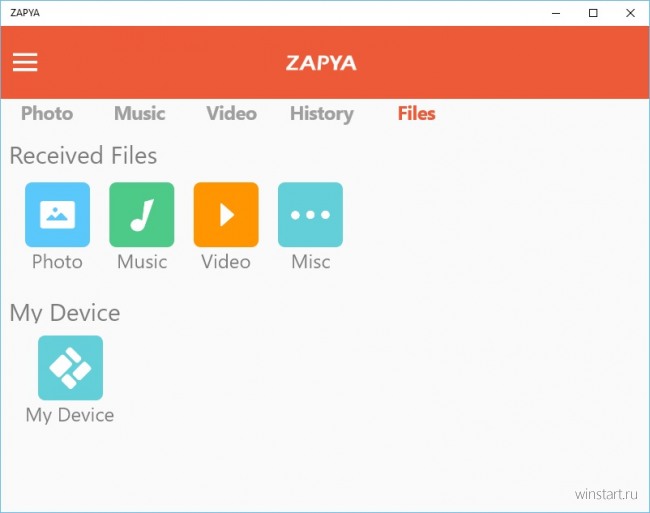Open the hamburger menu
This screenshot has width=650, height=513.
[x=25, y=62]
